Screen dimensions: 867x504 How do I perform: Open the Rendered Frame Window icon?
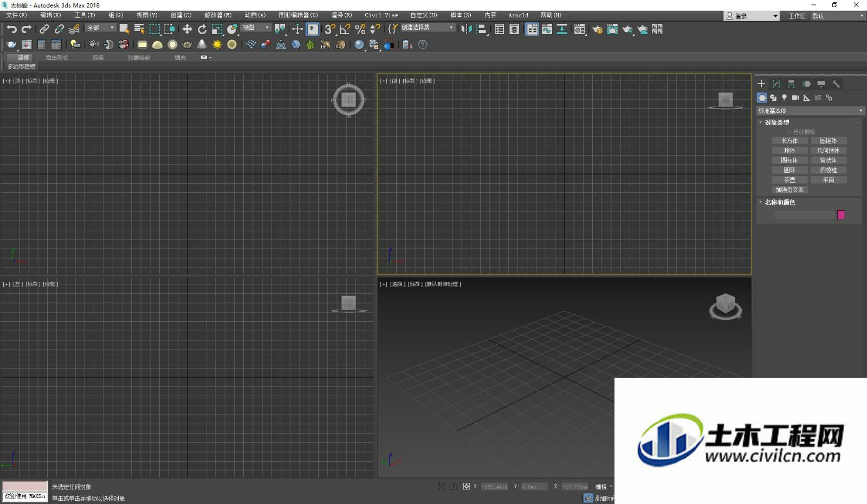[612, 29]
